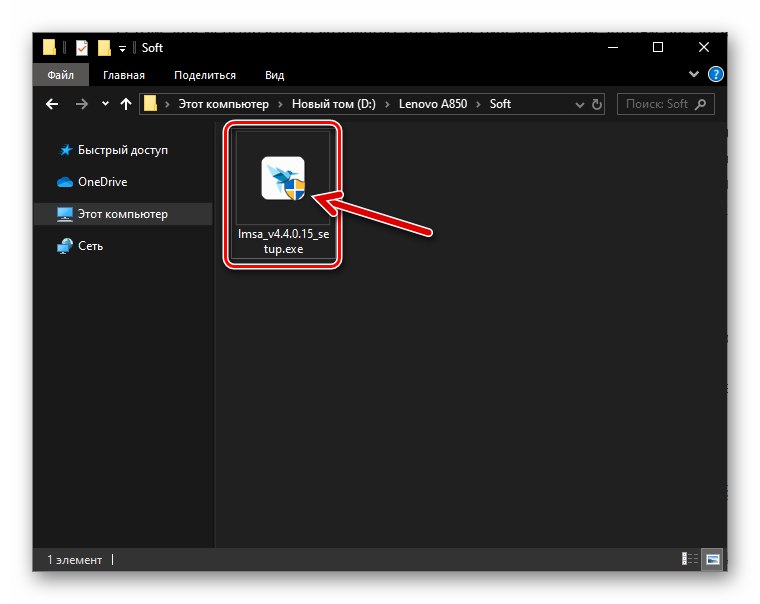Open Быстрый доступ in navigation pane
This screenshot has height=604, width=760.
pos(123,150)
